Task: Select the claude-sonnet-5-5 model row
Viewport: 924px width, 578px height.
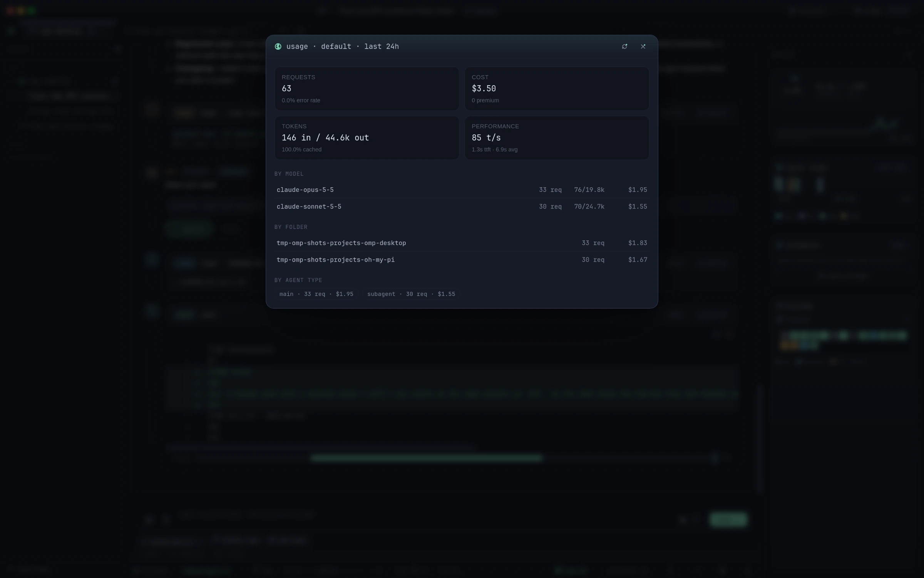Action: pyautogui.click(x=462, y=207)
